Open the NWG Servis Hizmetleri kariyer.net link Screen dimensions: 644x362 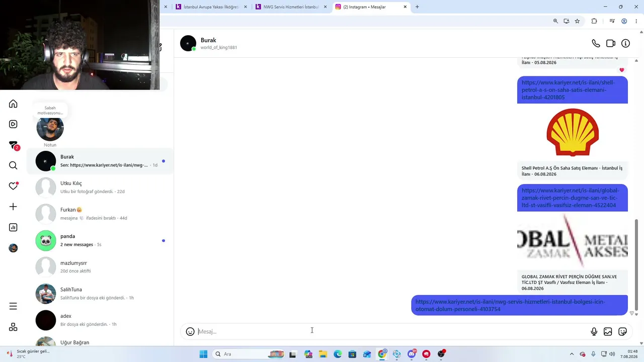(510, 305)
